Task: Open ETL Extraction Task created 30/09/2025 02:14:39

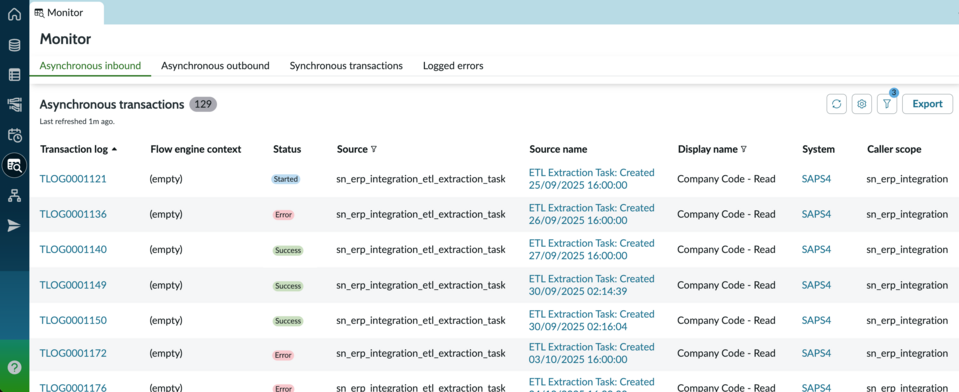Action: point(591,285)
